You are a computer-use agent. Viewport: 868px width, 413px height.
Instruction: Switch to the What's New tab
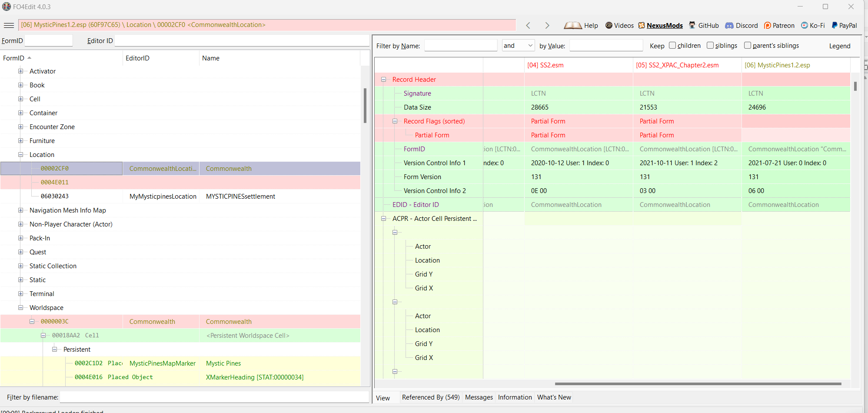554,397
